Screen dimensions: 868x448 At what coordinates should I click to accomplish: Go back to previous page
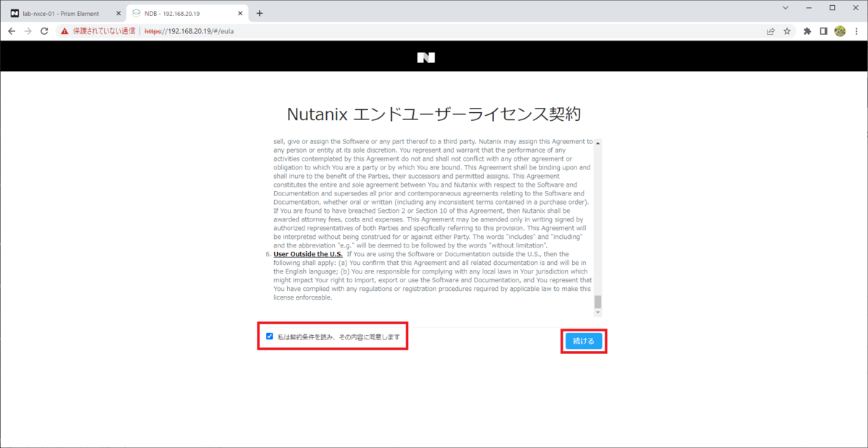click(x=12, y=31)
